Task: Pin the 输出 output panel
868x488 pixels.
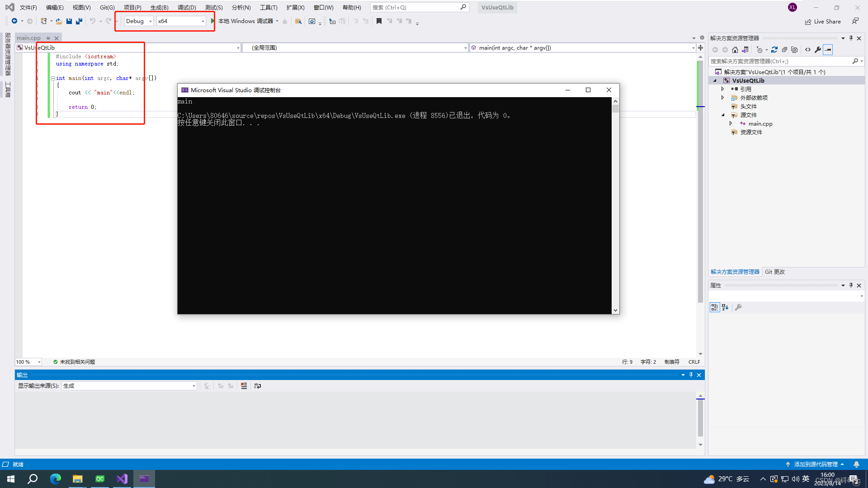Action: (690, 375)
